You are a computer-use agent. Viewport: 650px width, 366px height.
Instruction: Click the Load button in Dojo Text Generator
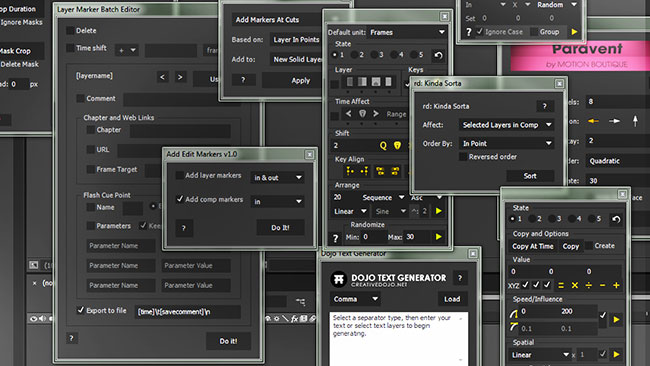(x=452, y=299)
